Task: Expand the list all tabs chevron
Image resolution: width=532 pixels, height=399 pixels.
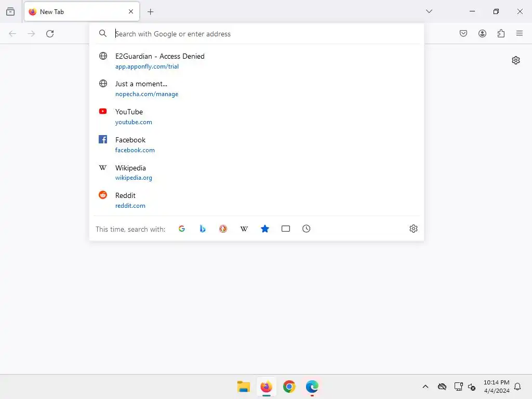Action: tap(429, 11)
